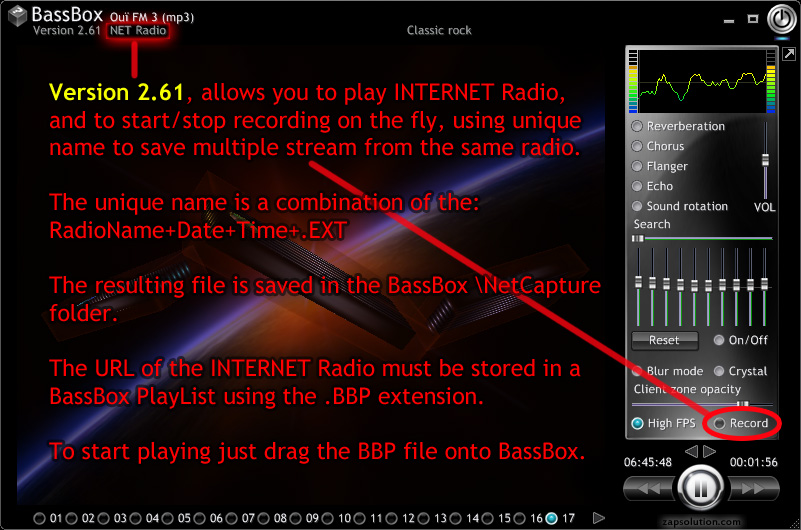The height and width of the screenshot is (530, 801).
Task: Pause playback with the center button
Action: point(700,489)
